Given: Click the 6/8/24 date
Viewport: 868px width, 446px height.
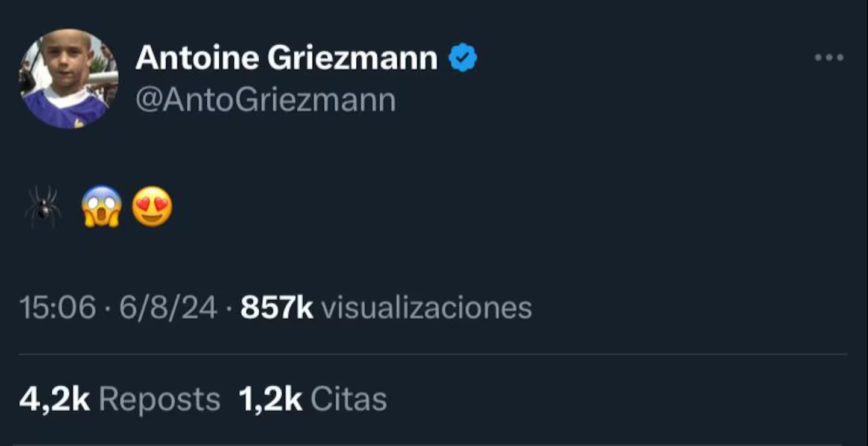Looking at the screenshot, I should 168,308.
